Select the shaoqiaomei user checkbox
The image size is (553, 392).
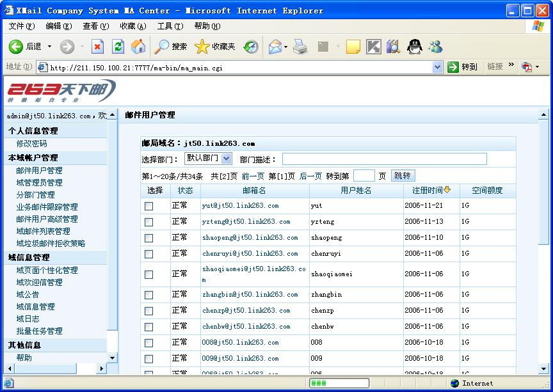(x=149, y=274)
